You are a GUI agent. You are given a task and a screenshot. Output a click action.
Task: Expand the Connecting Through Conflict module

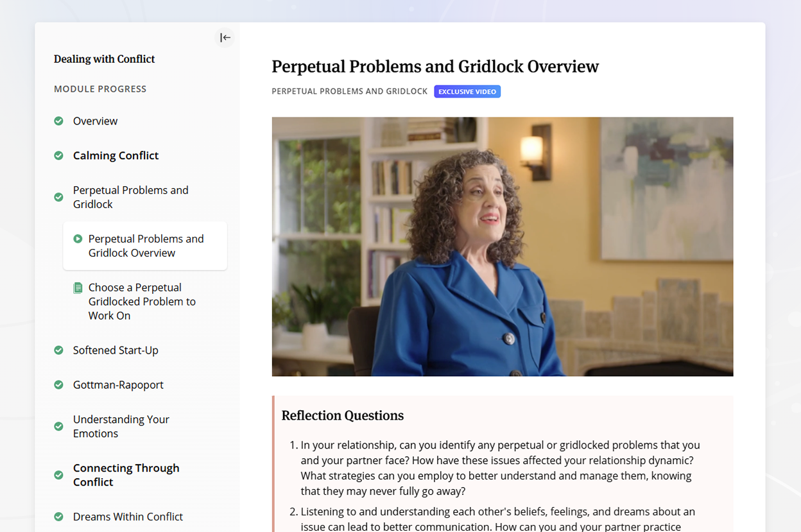coord(126,475)
